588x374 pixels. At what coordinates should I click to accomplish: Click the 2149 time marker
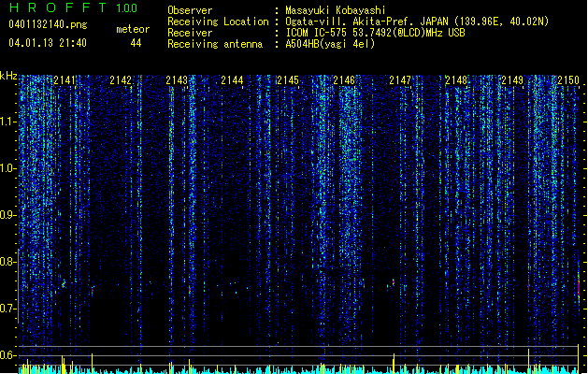click(x=512, y=80)
